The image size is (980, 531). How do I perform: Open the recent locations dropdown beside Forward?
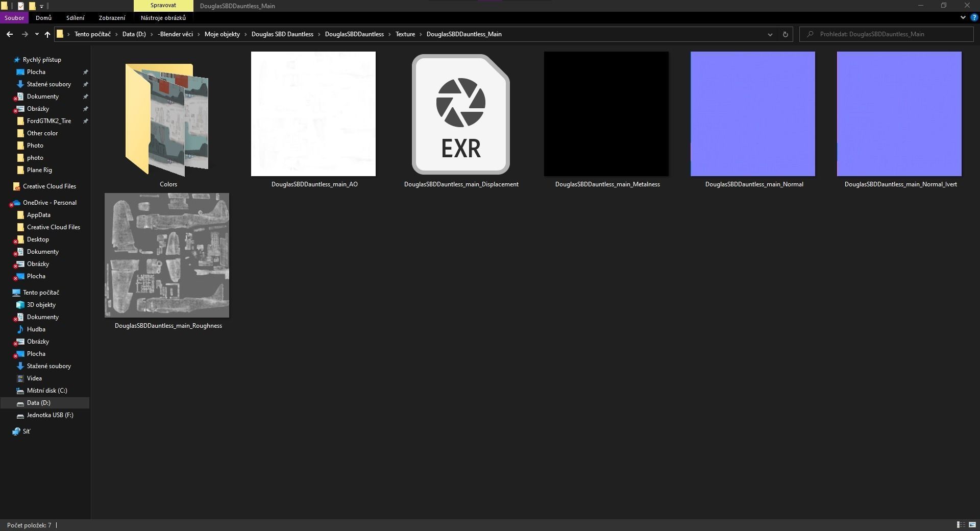(x=37, y=34)
